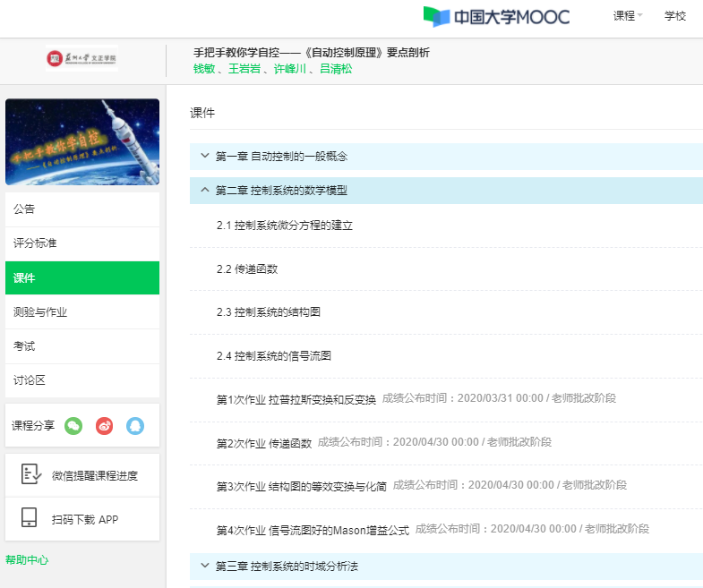The height and width of the screenshot is (588, 703).
Task: Open 第1次作业 拉普拉斯变换和反变换
Action: [296, 399]
